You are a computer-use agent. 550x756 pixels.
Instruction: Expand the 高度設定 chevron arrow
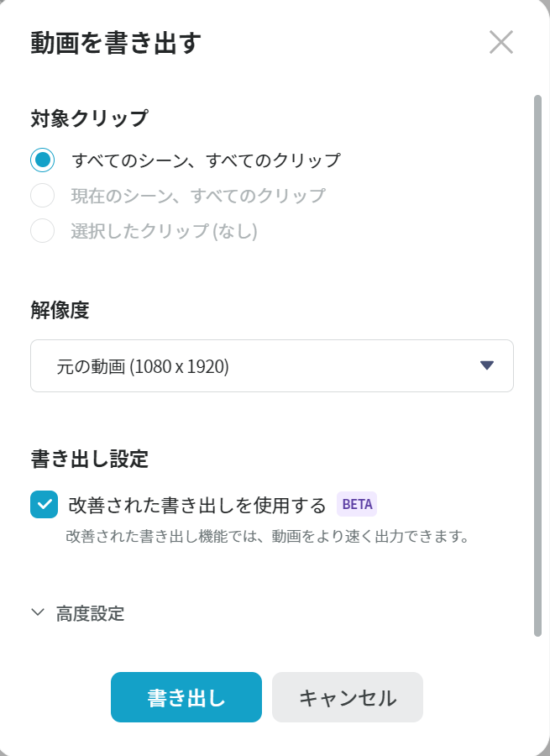tap(37, 612)
